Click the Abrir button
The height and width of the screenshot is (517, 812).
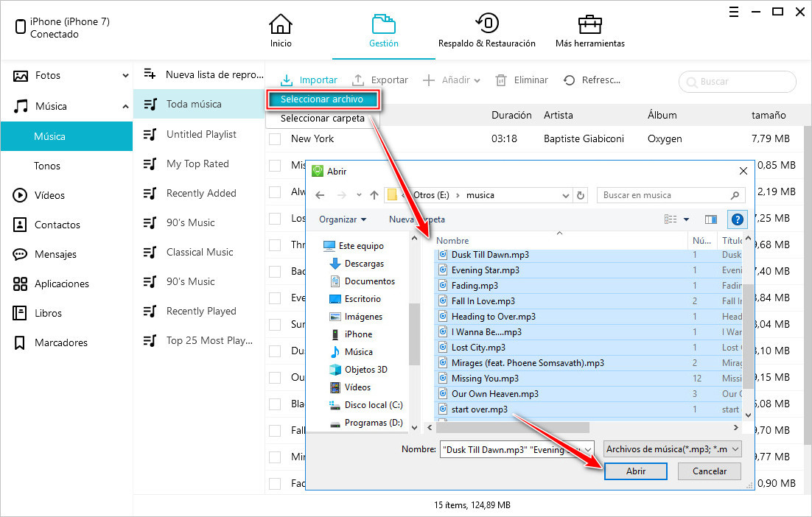pyautogui.click(x=635, y=471)
